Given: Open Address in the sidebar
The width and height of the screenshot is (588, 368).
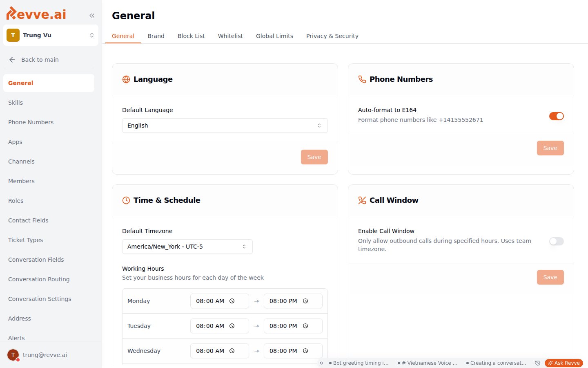Looking at the screenshot, I should pos(49,319).
